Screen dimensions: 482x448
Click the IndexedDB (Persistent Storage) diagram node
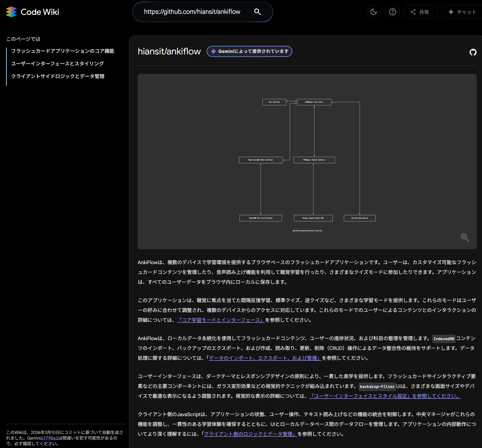pyautogui.click(x=261, y=218)
